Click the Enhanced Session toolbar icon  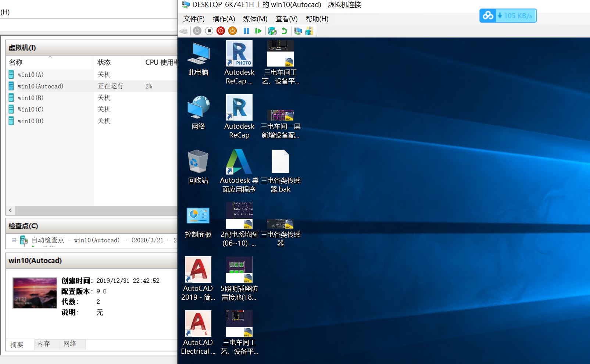point(298,31)
